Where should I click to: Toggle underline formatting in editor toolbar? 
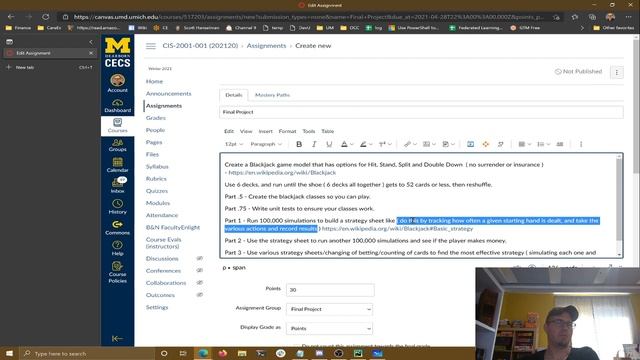tap(329, 144)
